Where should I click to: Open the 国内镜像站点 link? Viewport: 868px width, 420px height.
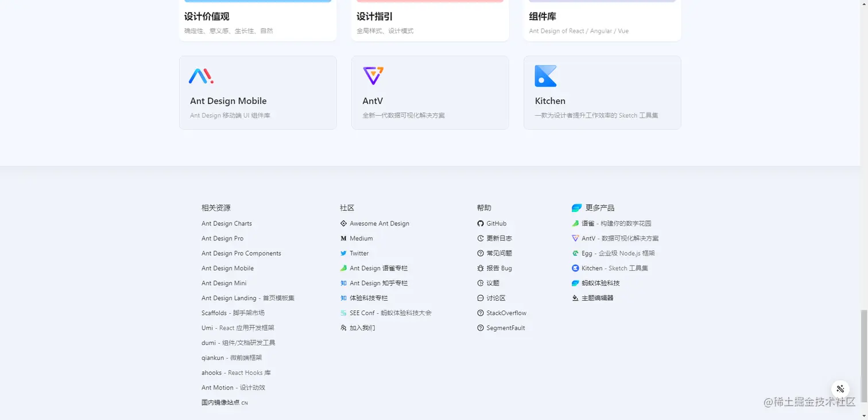(x=224, y=402)
